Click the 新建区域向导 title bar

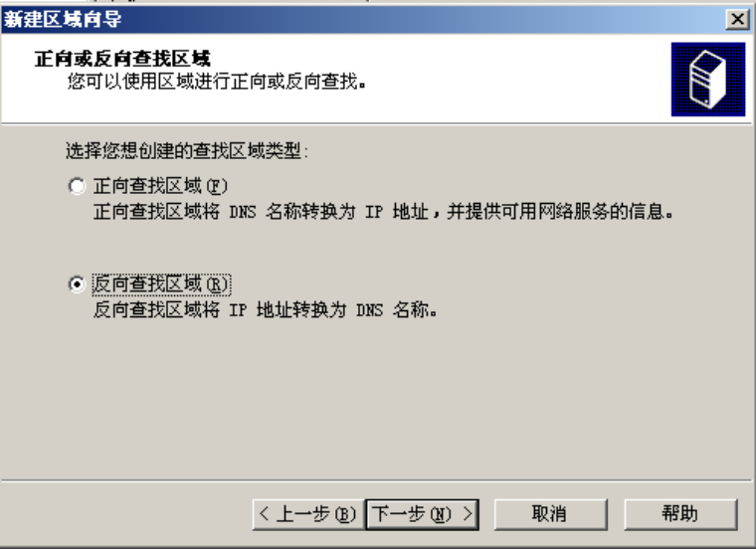coord(362,19)
